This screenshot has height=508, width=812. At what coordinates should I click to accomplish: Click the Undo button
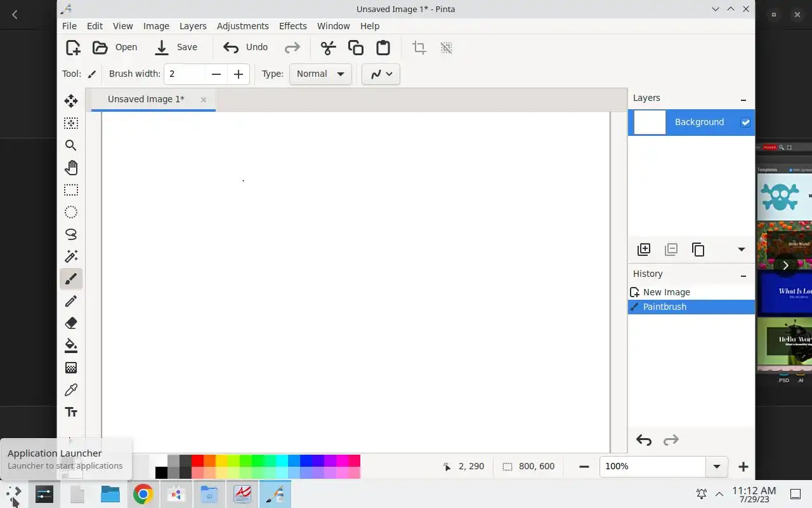pyautogui.click(x=246, y=48)
